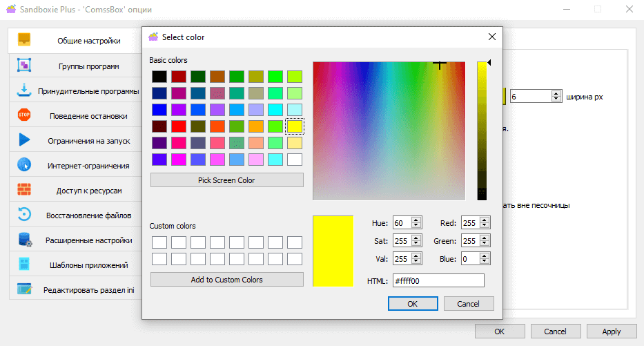644x346 pixels.
Task: Click the Advanced settings database icon
Action: tap(24, 240)
